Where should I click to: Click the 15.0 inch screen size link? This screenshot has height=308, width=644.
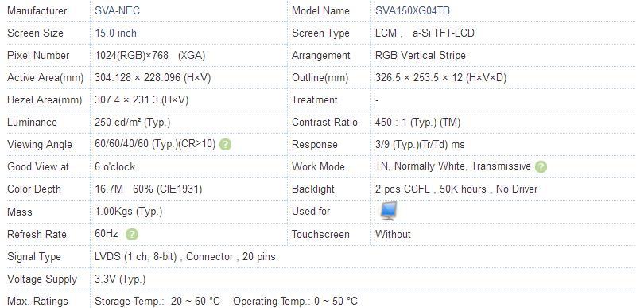[115, 33]
